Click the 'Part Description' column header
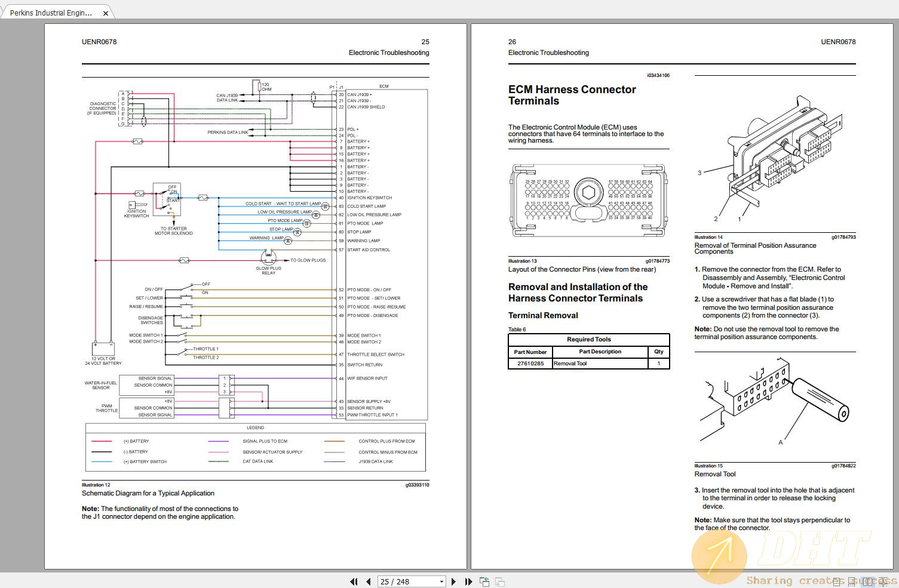This screenshot has height=588, width=899. [600, 352]
